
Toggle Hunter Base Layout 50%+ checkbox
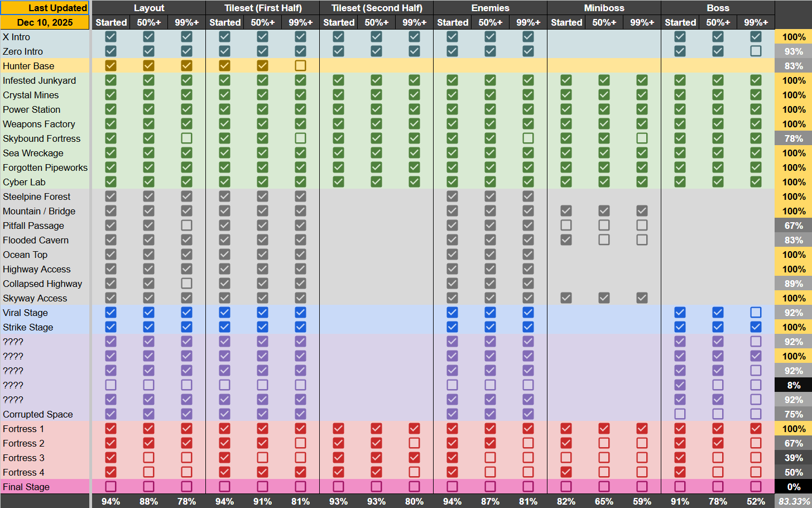[x=148, y=66]
